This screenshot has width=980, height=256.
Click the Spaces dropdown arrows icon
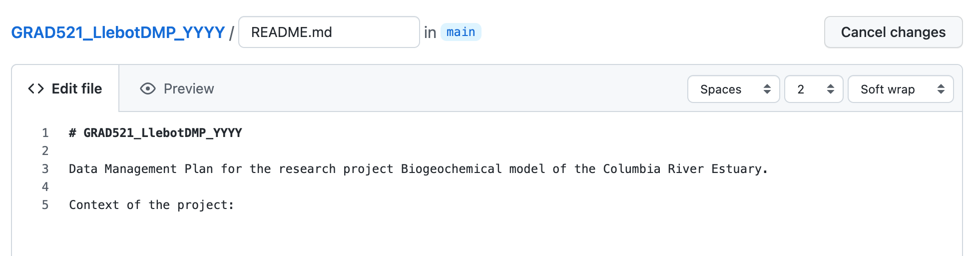767,89
